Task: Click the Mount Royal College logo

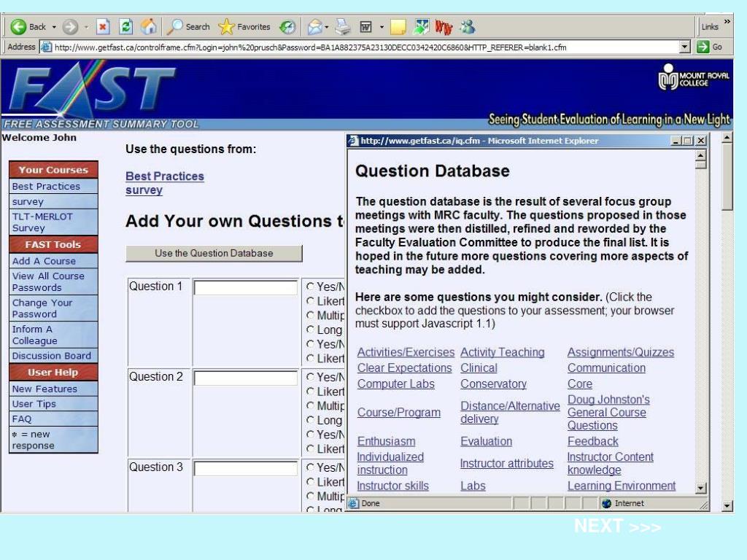Action: [x=694, y=77]
